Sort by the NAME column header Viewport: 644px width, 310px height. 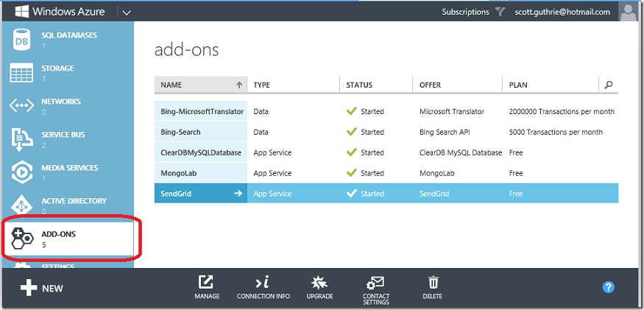tap(201, 85)
